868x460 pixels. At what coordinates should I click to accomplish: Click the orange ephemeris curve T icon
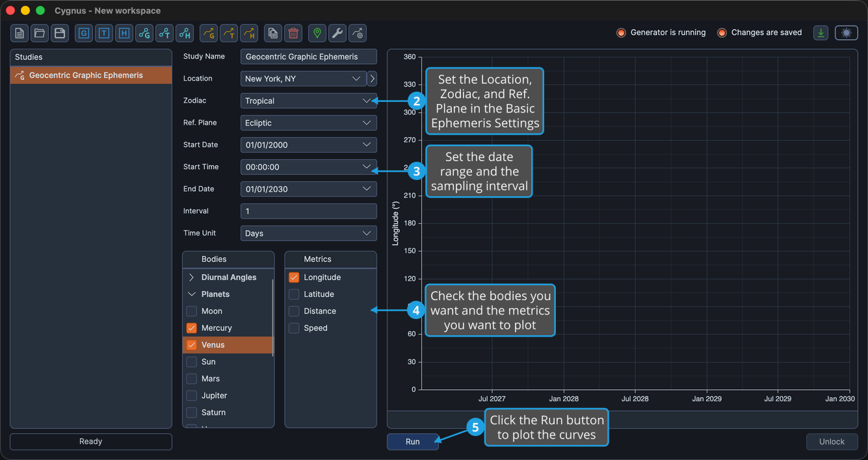(229, 33)
